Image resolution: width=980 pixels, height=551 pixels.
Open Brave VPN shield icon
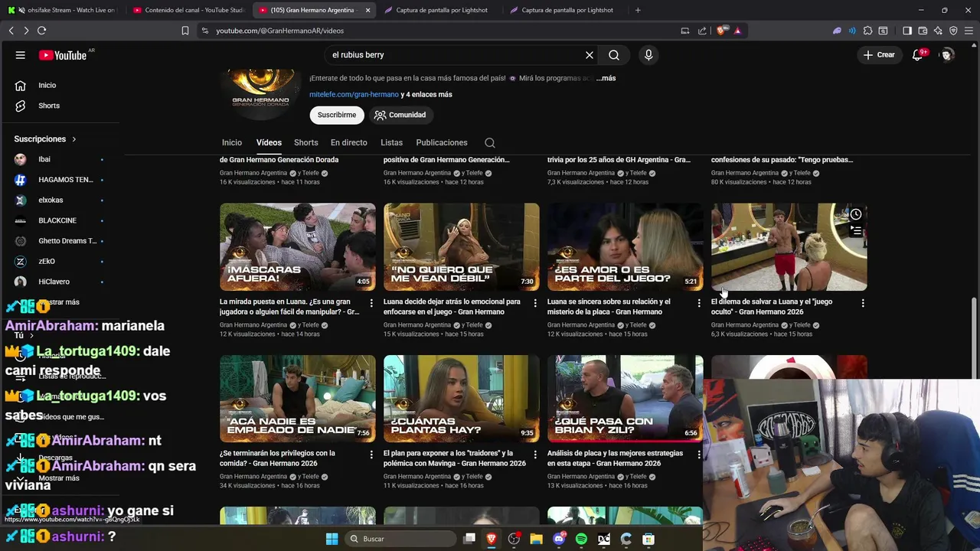[953, 31]
